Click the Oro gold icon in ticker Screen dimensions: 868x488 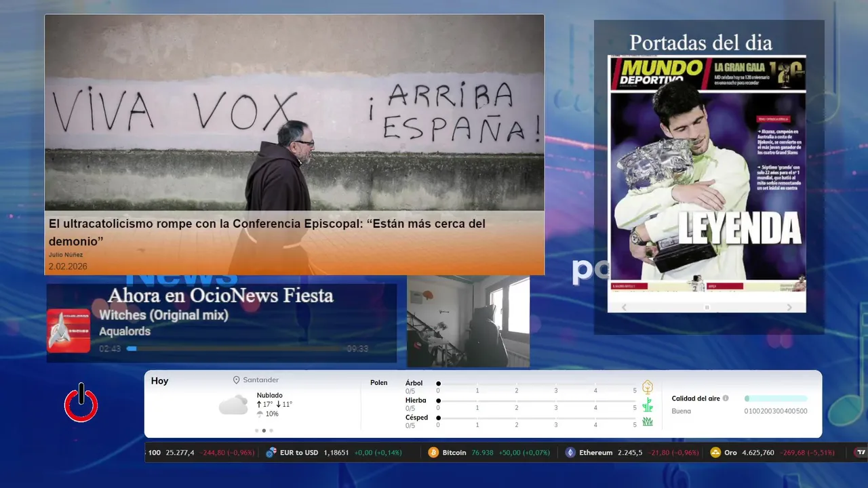[715, 452]
